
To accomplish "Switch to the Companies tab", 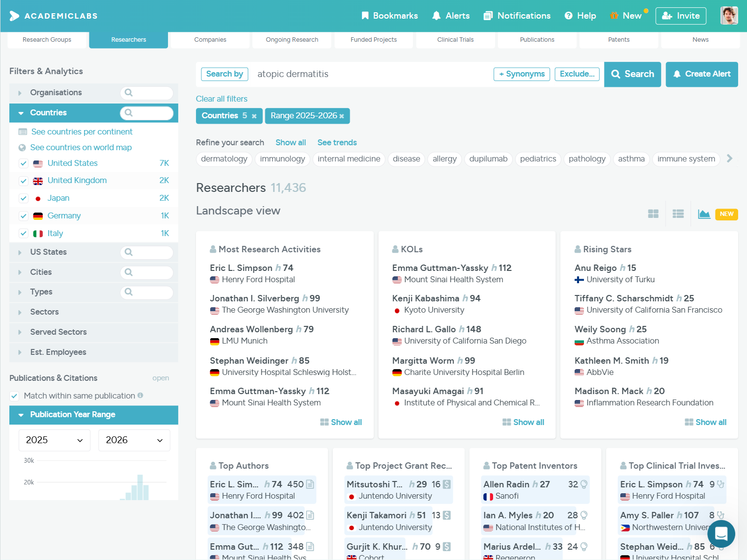I will coord(210,40).
